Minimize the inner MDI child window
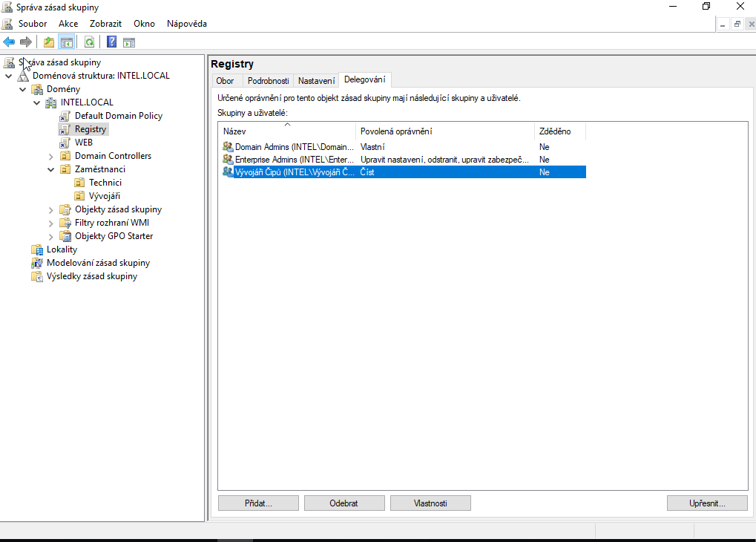The width and height of the screenshot is (756, 542). [x=723, y=25]
